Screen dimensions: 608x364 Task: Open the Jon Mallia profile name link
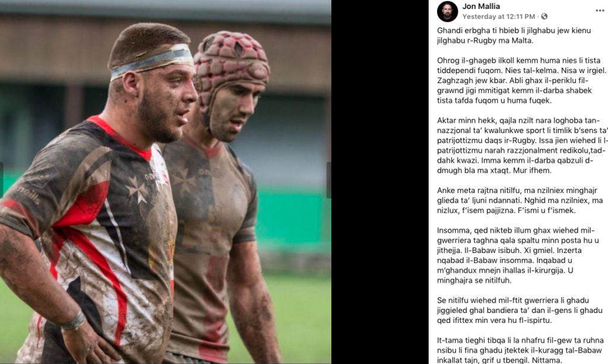(x=481, y=6)
